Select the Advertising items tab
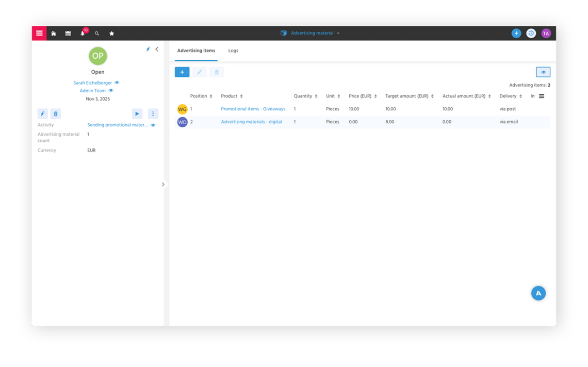 196,51
